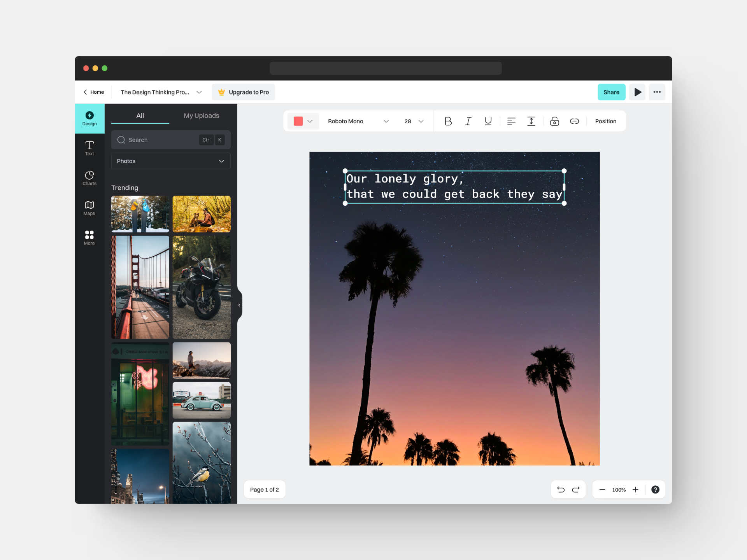Start the presentation play button
This screenshot has height=560, width=747.
coord(637,92)
